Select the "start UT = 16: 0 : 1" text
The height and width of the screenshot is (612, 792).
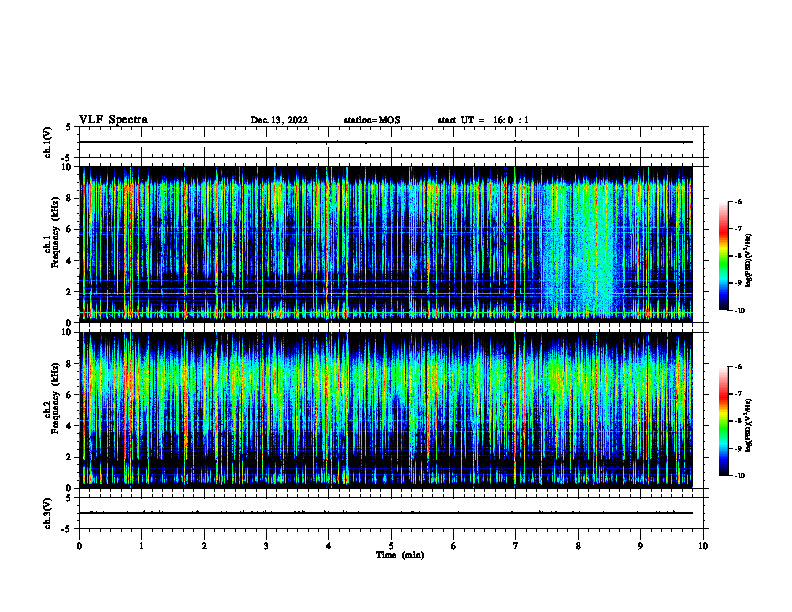483,120
